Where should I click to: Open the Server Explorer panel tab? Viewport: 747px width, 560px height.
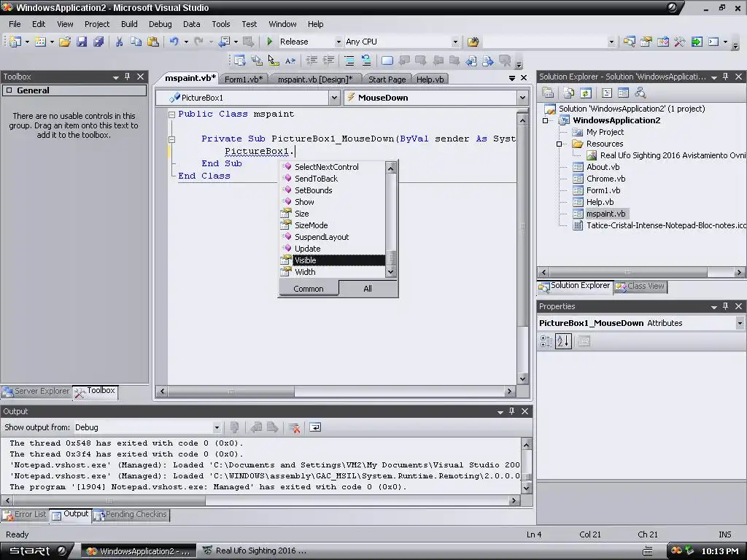(36, 392)
